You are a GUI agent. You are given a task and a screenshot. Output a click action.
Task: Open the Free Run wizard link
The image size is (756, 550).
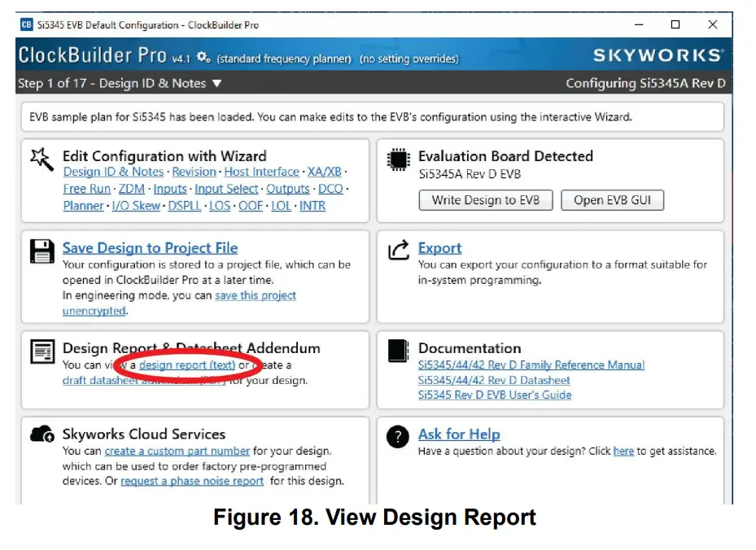pyautogui.click(x=86, y=189)
